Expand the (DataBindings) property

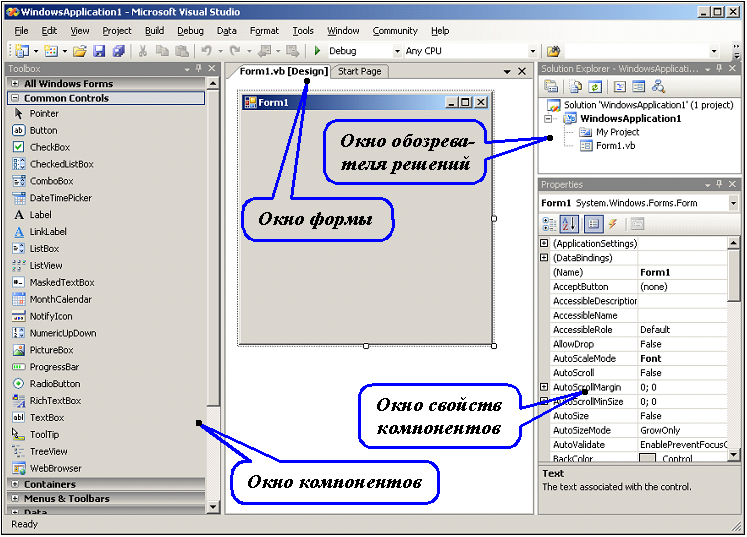[544, 258]
